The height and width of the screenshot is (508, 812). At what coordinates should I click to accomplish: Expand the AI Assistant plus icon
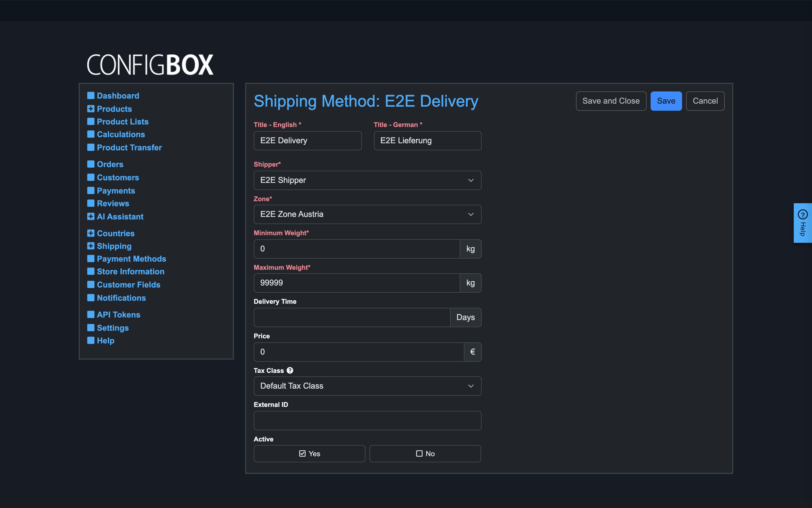pyautogui.click(x=91, y=216)
